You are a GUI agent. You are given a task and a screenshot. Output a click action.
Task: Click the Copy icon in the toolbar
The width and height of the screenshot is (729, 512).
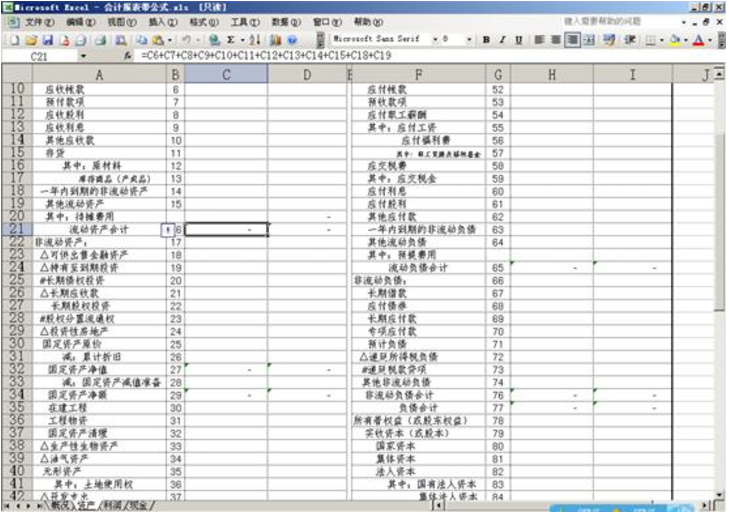142,40
